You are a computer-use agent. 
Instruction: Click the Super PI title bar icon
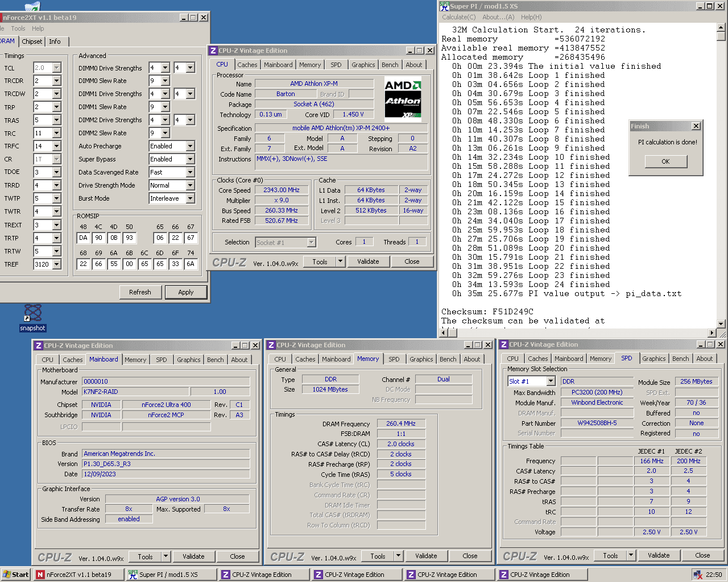pos(445,6)
